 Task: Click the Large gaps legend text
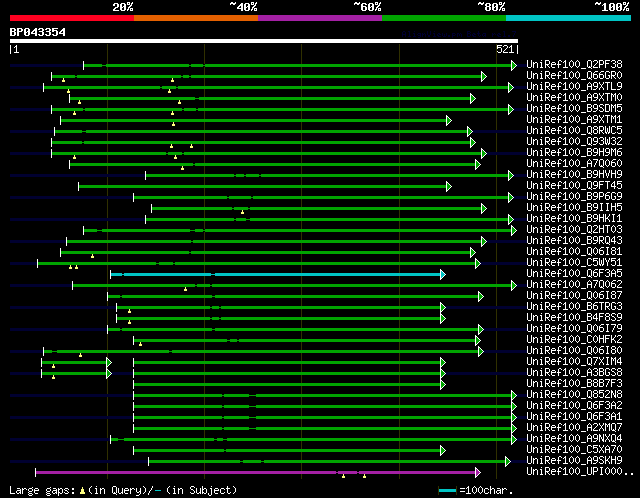[123, 490]
